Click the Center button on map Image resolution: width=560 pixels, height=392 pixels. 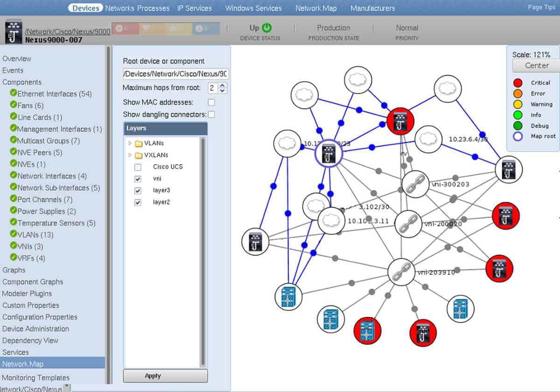tap(537, 65)
